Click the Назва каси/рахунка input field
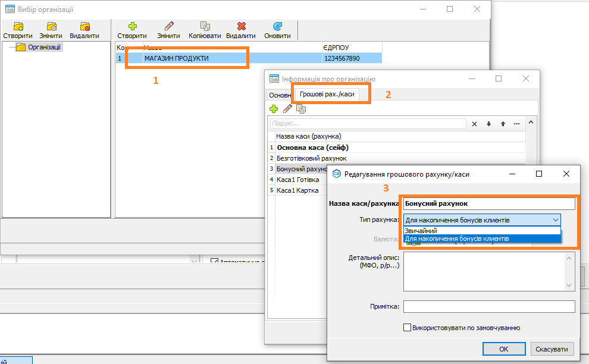Screen dimensions: 589x364 [489, 203]
